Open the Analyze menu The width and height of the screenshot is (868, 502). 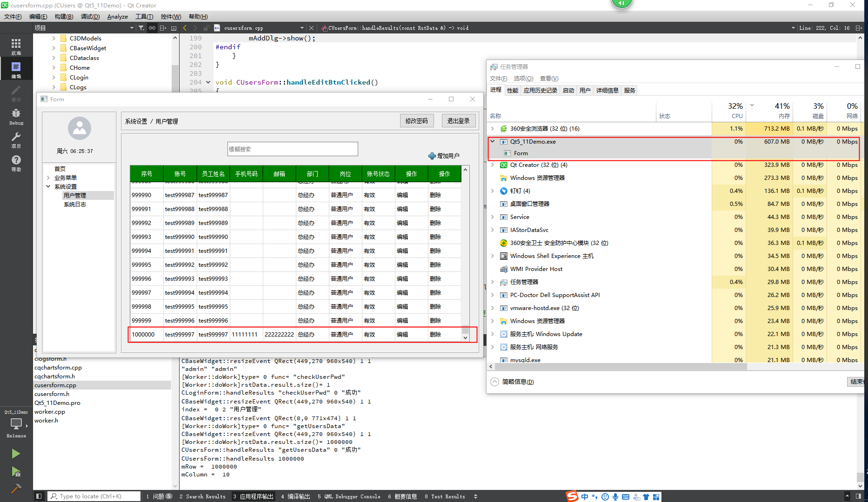[117, 17]
